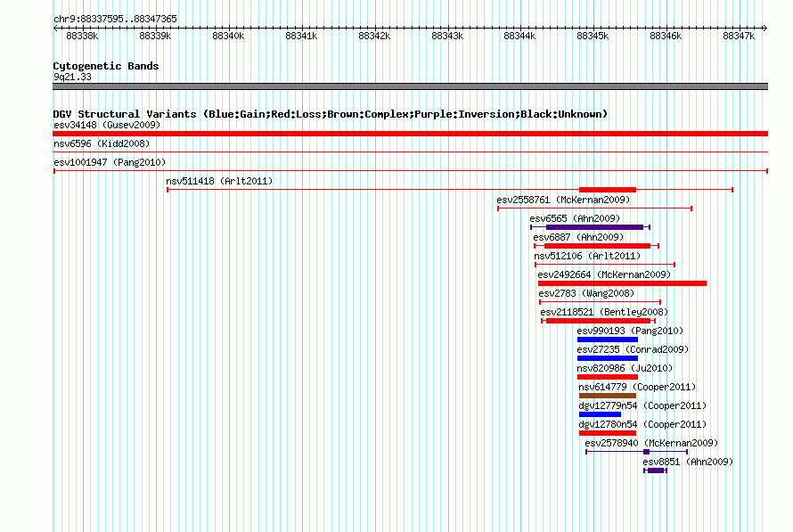This screenshot has width=793, height=532.
Task: Click thick red segment of nsv511418 (Arlt2011)
Action: point(608,190)
